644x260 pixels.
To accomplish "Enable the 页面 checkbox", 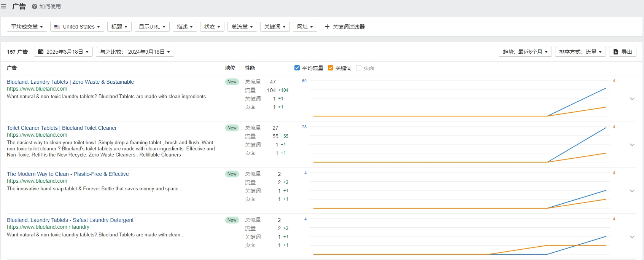I will tap(359, 68).
